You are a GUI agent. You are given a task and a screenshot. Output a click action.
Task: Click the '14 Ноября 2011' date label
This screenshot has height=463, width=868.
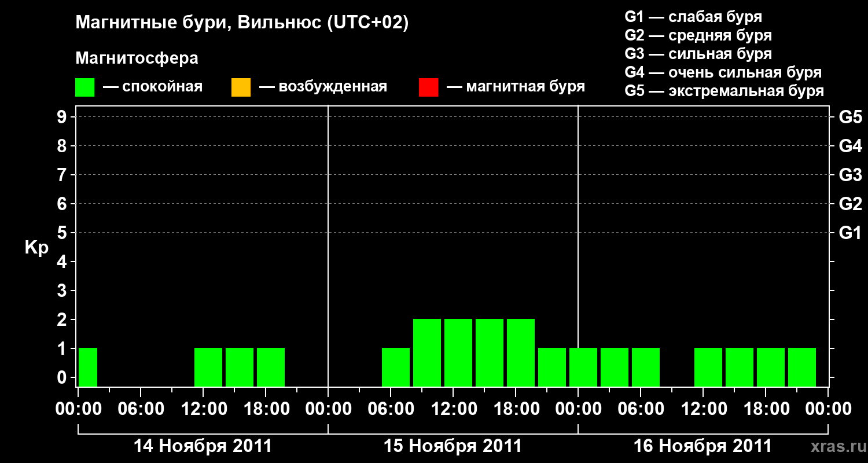tap(203, 446)
